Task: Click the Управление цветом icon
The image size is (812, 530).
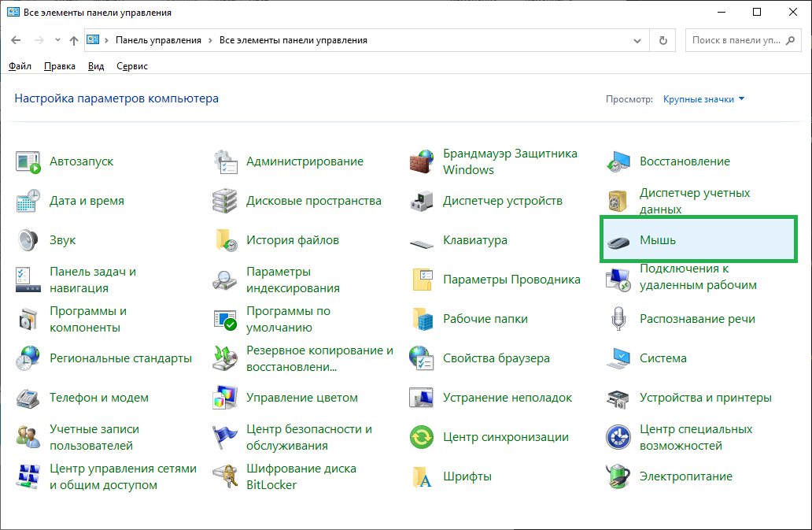Action: 225,398
